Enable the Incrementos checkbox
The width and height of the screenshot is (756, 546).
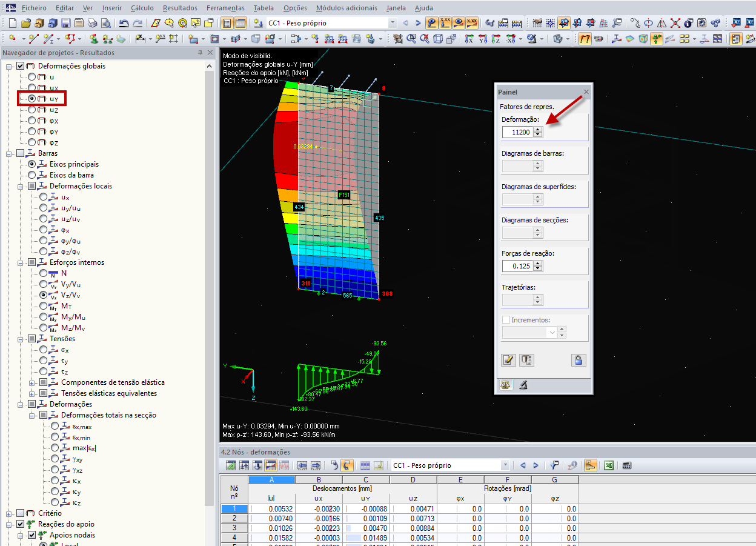506,320
